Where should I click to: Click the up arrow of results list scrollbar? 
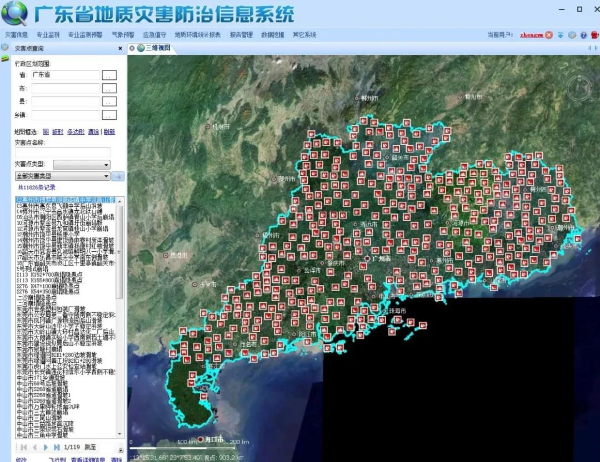(x=120, y=201)
